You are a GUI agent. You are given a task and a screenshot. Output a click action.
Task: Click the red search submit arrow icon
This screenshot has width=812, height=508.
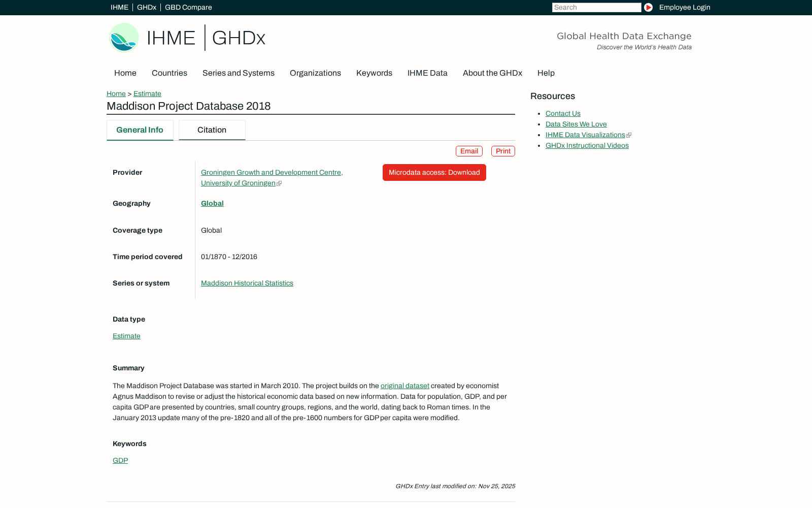coord(648,7)
